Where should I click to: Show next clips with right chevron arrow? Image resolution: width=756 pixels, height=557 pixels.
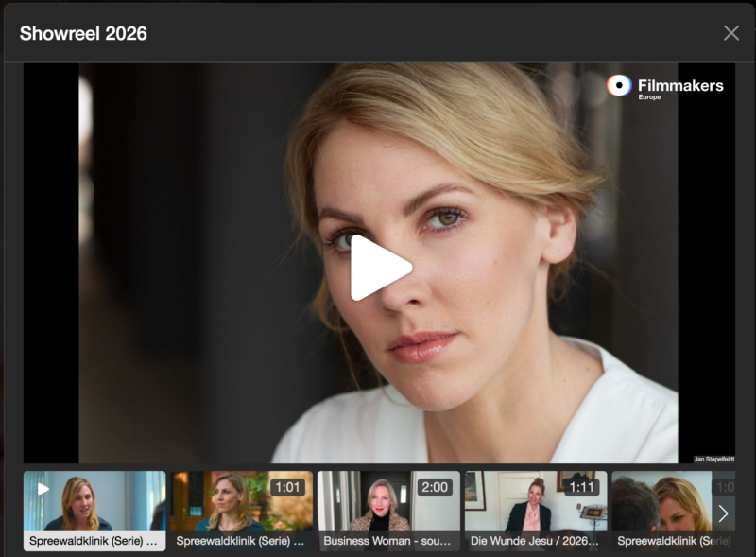tap(723, 513)
